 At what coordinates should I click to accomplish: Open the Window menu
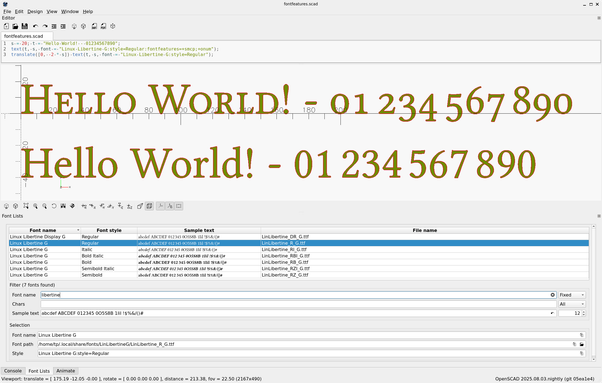coord(70,12)
